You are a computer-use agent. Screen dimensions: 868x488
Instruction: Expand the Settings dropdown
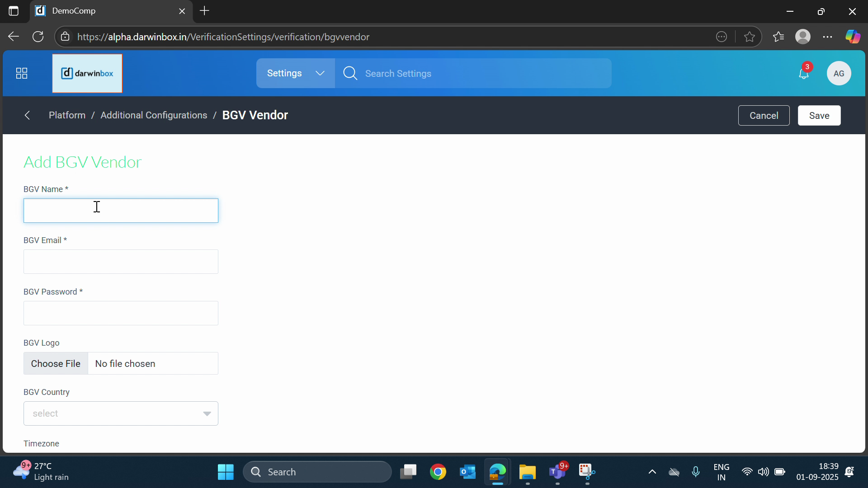click(296, 73)
